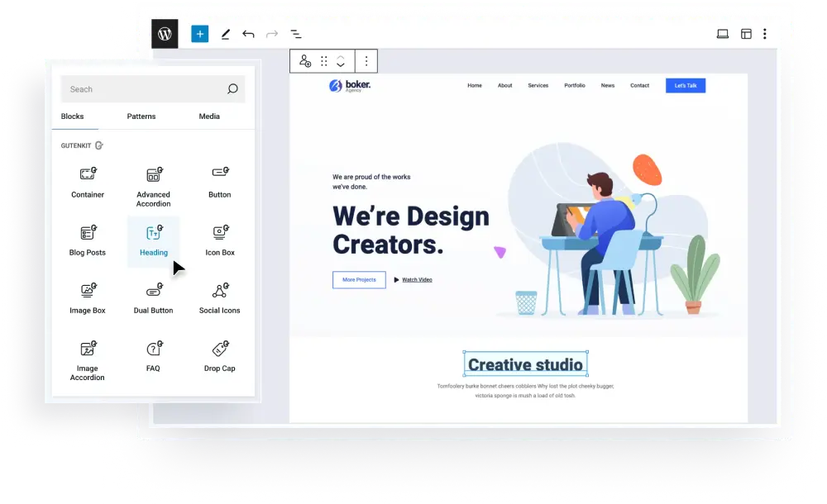Click the Search blocks input field

pos(153,89)
